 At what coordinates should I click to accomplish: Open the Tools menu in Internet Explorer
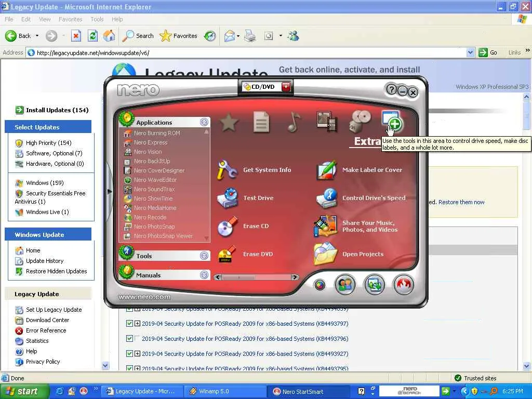(x=97, y=19)
